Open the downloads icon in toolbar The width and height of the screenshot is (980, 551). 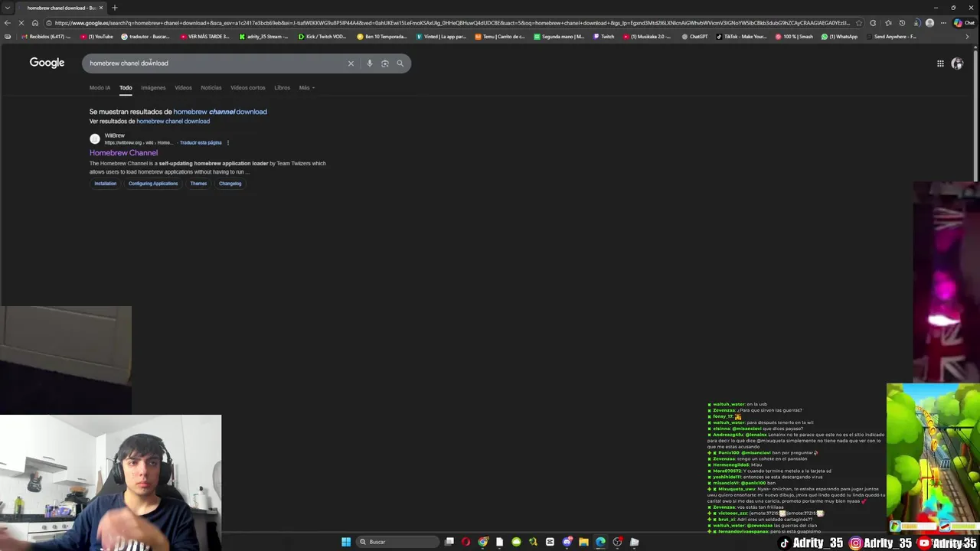tap(916, 23)
